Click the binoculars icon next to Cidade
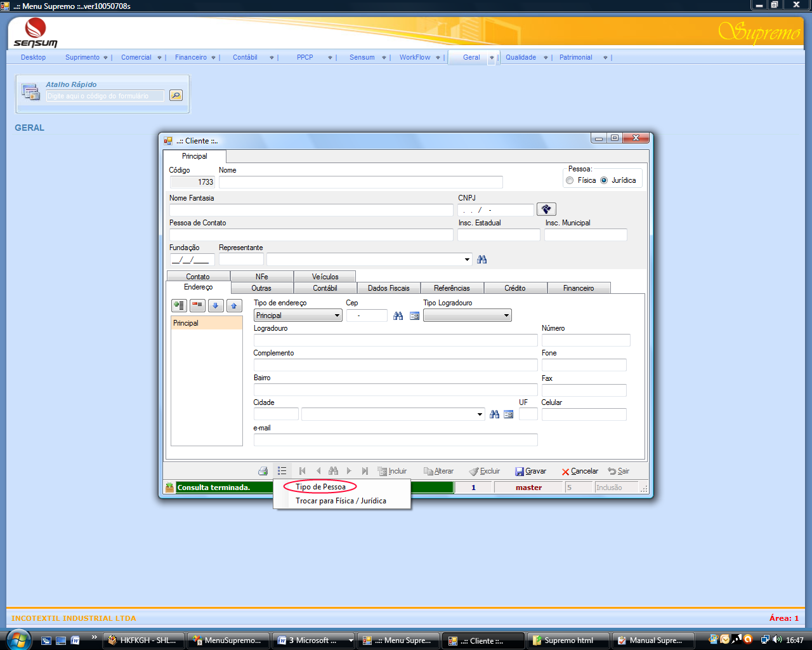Screen dimensions: 812x650 pyautogui.click(x=495, y=415)
